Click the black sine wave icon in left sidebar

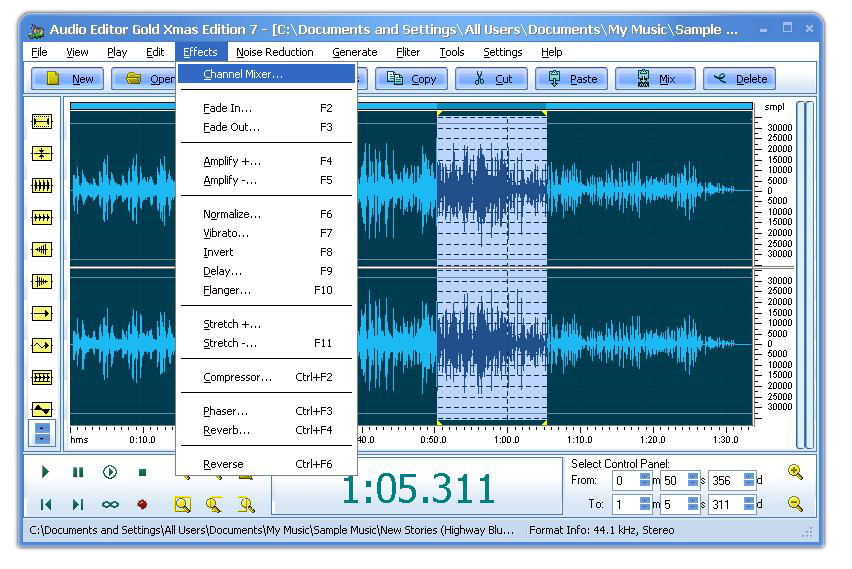42,409
